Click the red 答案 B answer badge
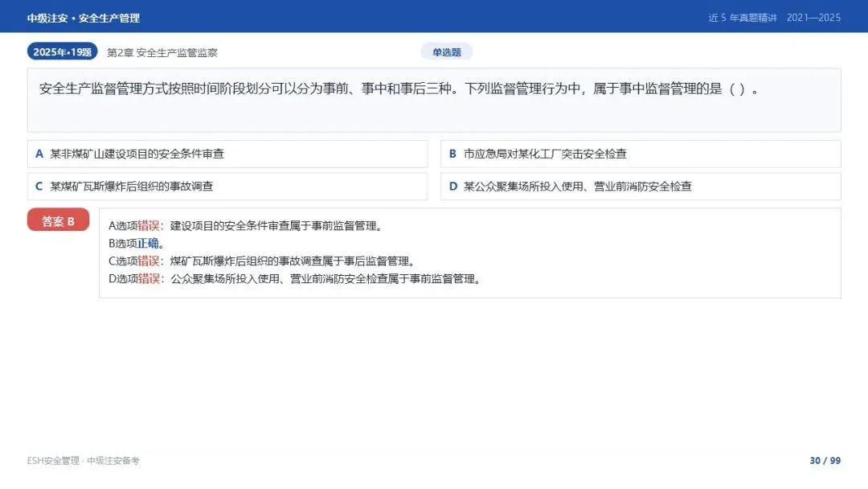 pyautogui.click(x=58, y=220)
